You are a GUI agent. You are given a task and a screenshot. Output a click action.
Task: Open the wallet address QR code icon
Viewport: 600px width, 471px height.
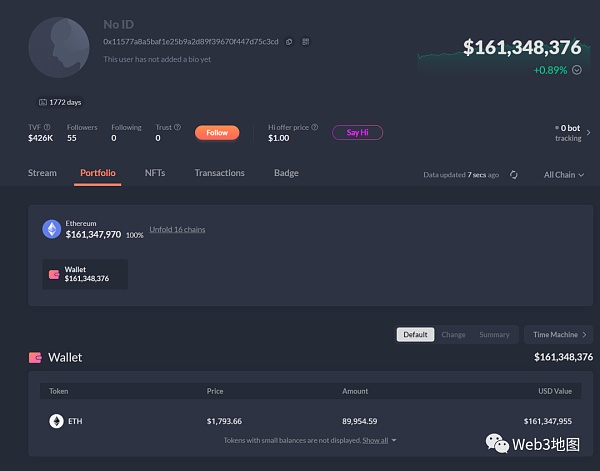tap(305, 42)
